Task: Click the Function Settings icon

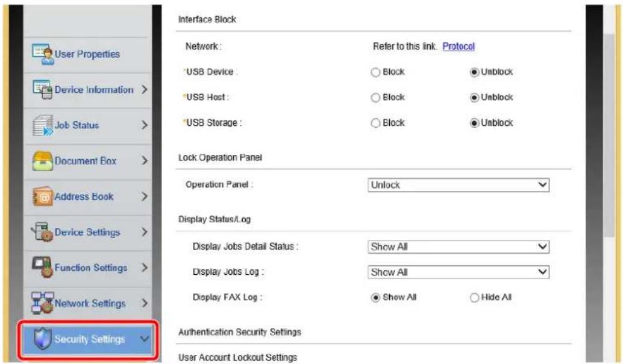Action: tap(43, 268)
